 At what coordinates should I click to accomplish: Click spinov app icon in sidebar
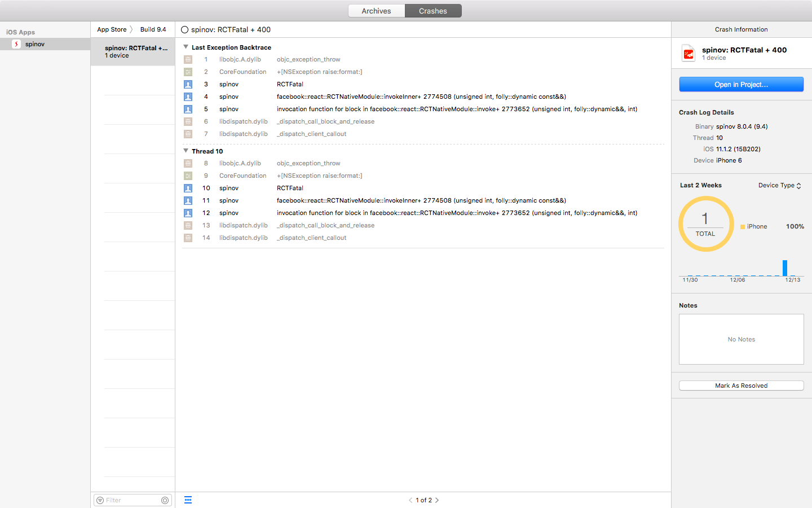click(x=16, y=44)
